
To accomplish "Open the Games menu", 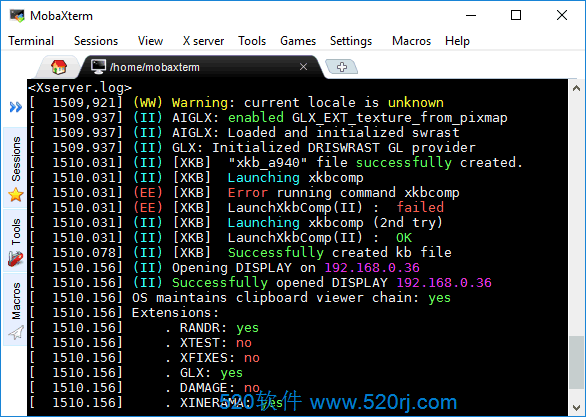I will coord(298,41).
